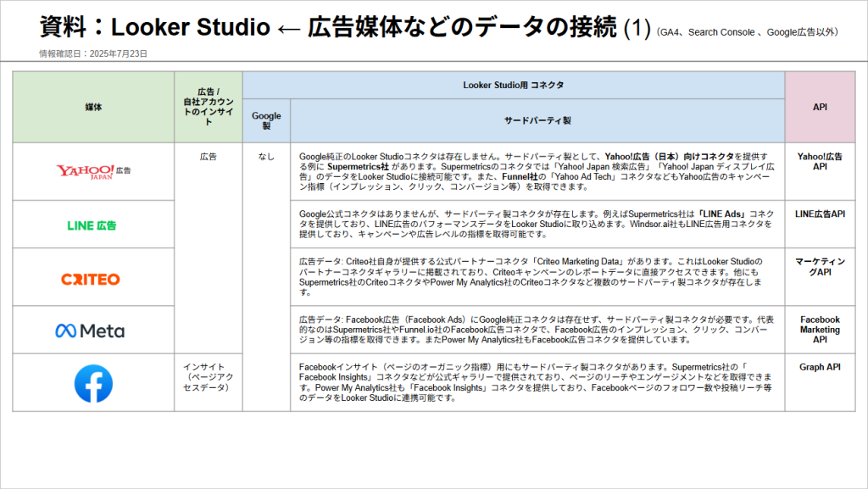
Task: Click the pink 'API' column header
Action: click(820, 107)
